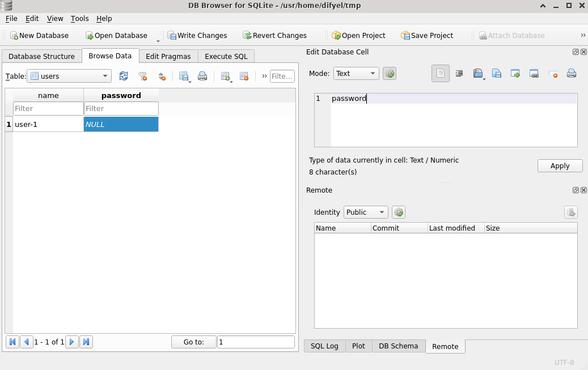The width and height of the screenshot is (588, 370).
Task: Click the export cell to file icon
Action: (497, 74)
